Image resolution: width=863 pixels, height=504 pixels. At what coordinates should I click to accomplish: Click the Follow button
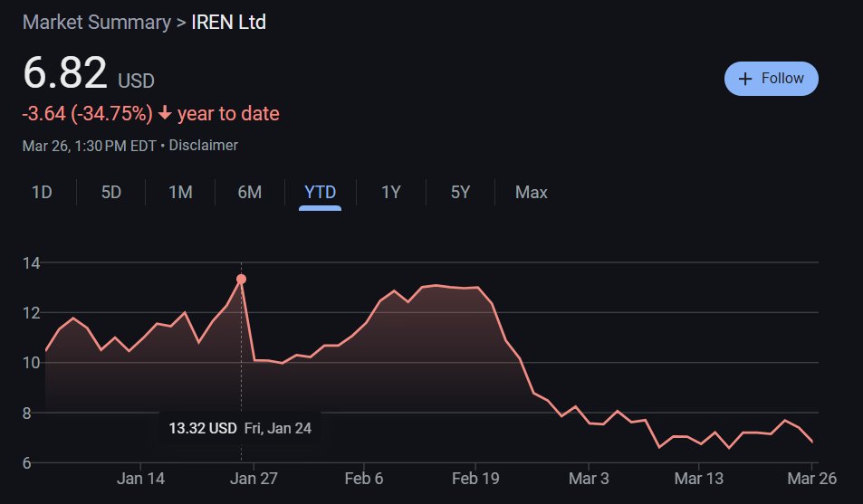772,79
